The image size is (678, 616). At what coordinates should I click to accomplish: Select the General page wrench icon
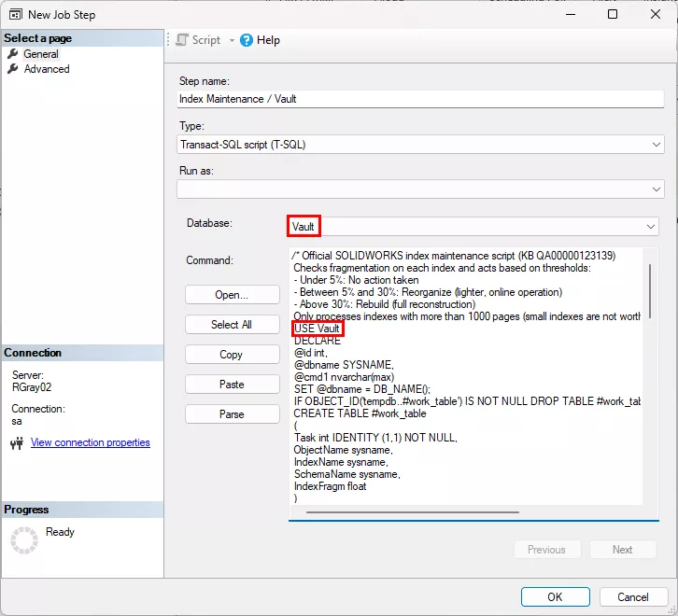coord(13,53)
